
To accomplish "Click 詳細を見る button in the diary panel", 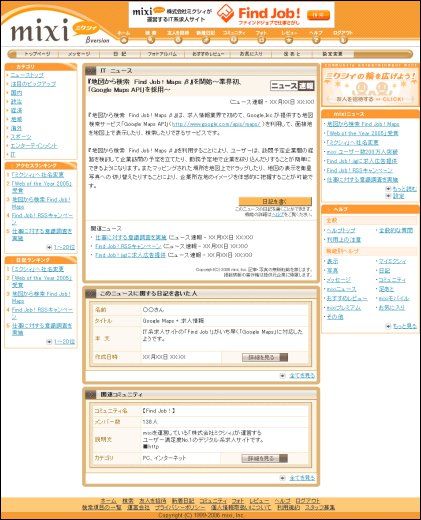I will pyautogui.click(x=265, y=357).
